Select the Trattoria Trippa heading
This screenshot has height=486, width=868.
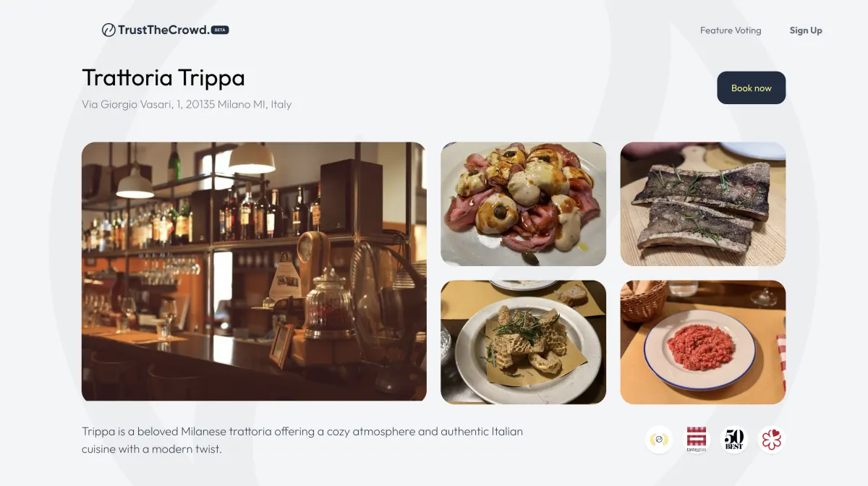pyautogui.click(x=163, y=77)
